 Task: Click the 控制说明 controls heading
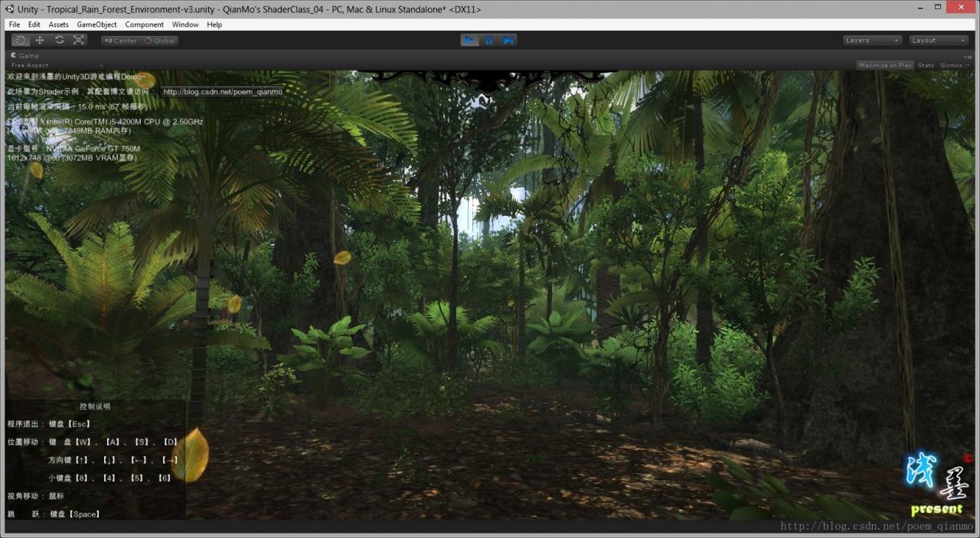click(95, 406)
